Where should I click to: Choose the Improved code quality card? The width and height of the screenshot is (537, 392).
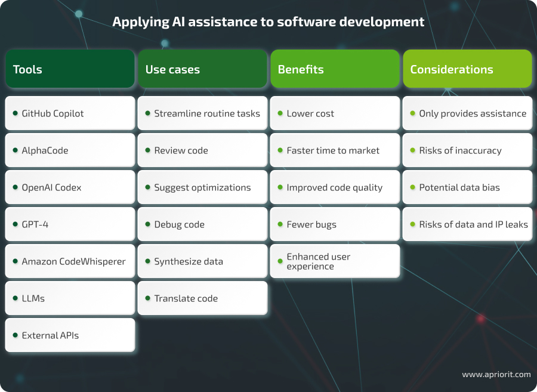335,187
